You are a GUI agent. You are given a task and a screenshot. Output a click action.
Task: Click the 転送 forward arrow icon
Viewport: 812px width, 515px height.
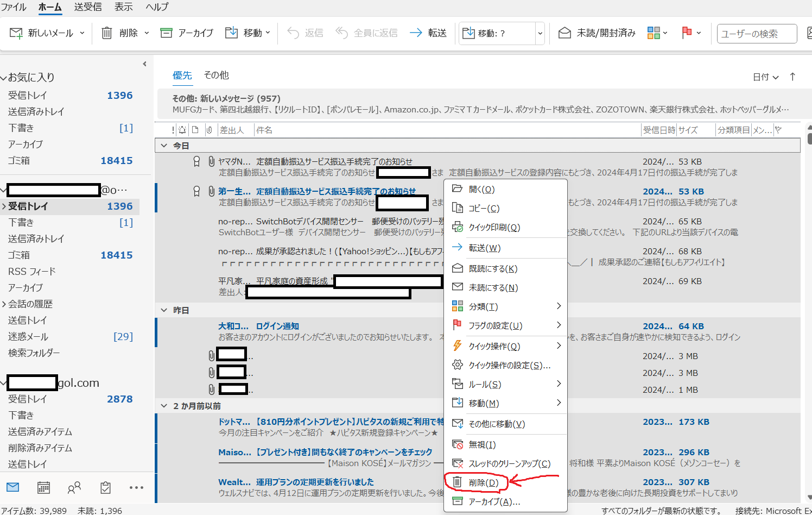(x=415, y=33)
